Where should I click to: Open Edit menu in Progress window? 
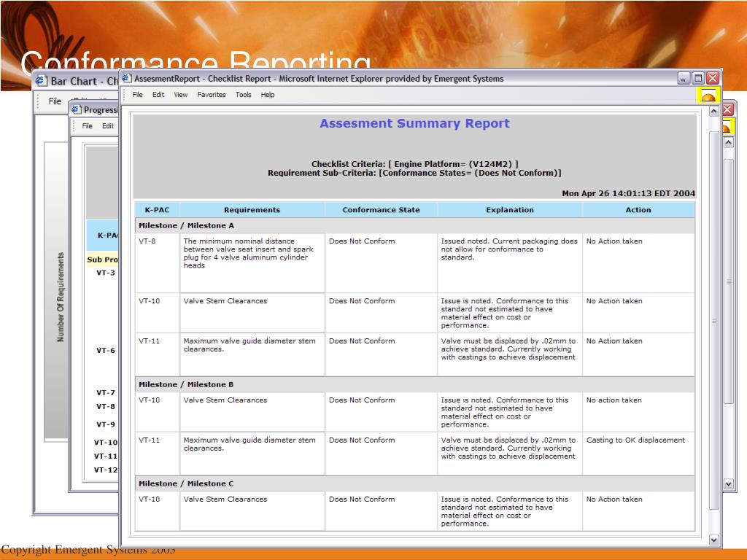tap(108, 125)
